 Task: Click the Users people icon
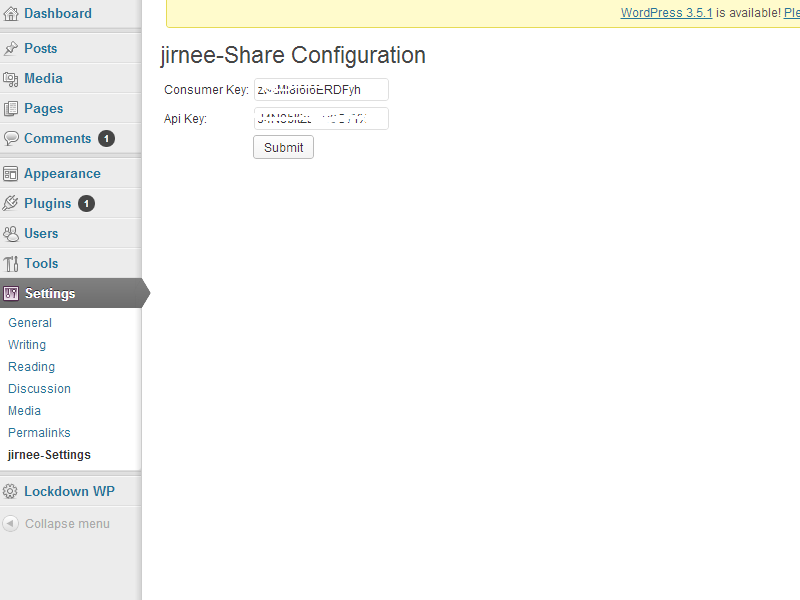(x=11, y=234)
